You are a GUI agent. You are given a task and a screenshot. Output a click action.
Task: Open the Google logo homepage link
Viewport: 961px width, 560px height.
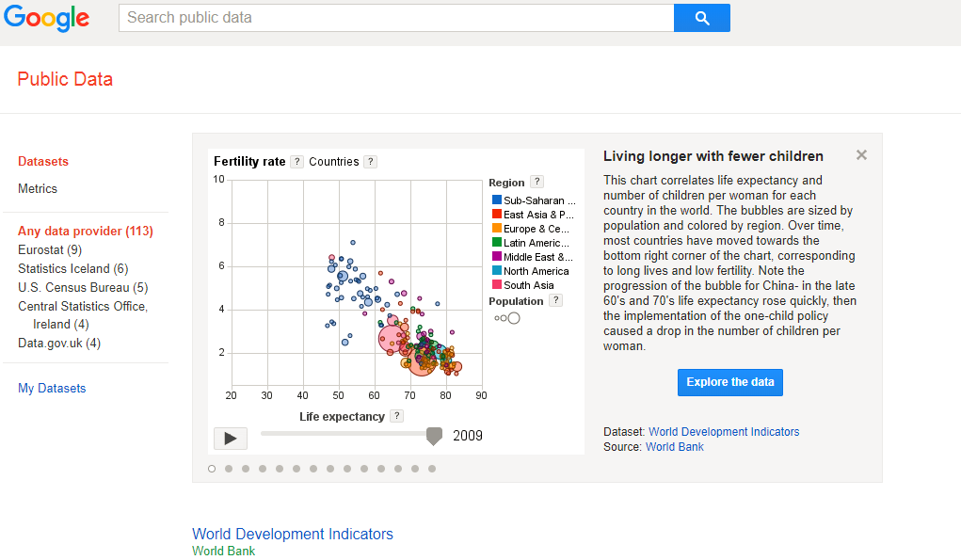pos(46,19)
